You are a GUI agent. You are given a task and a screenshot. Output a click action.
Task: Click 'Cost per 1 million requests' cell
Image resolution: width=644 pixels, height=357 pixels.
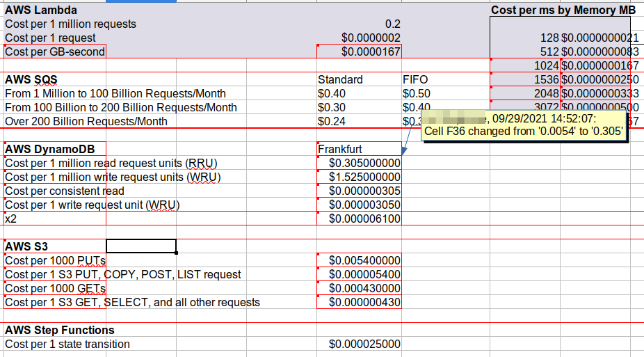(x=71, y=24)
